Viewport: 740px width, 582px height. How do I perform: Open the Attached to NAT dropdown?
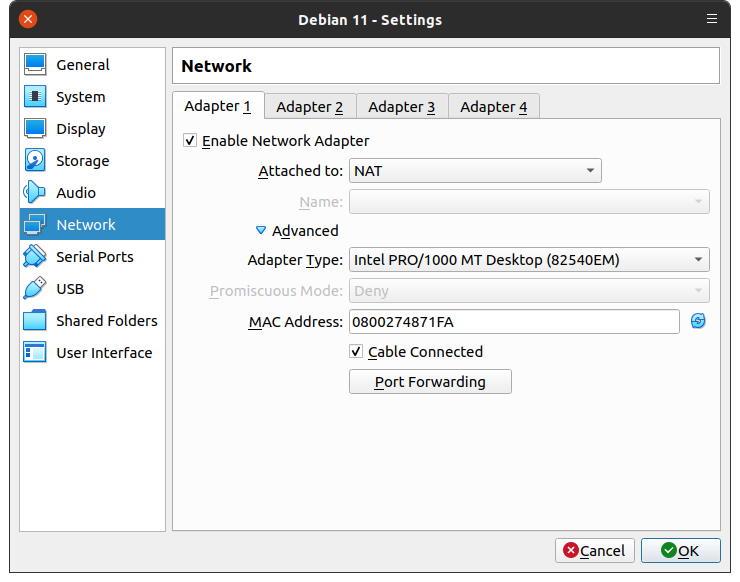coord(475,171)
